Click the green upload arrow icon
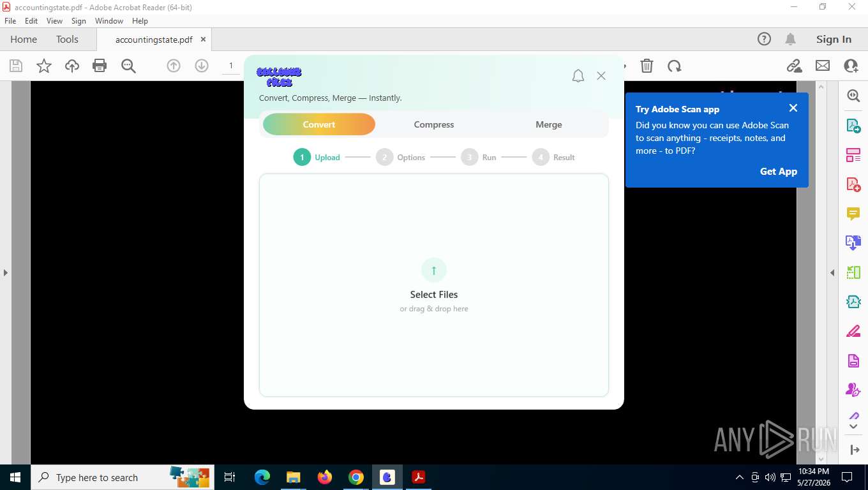Screen dimensions: 868x490 click(x=434, y=271)
